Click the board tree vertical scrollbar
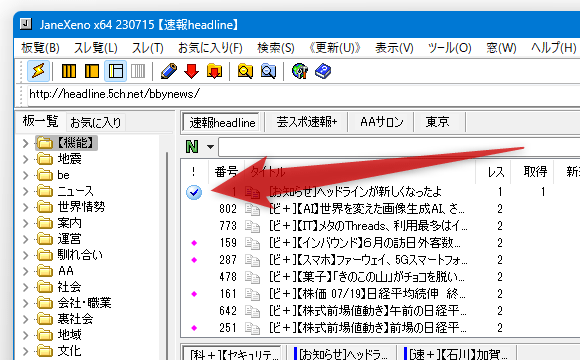The height and width of the screenshot is (360, 580). (x=167, y=255)
